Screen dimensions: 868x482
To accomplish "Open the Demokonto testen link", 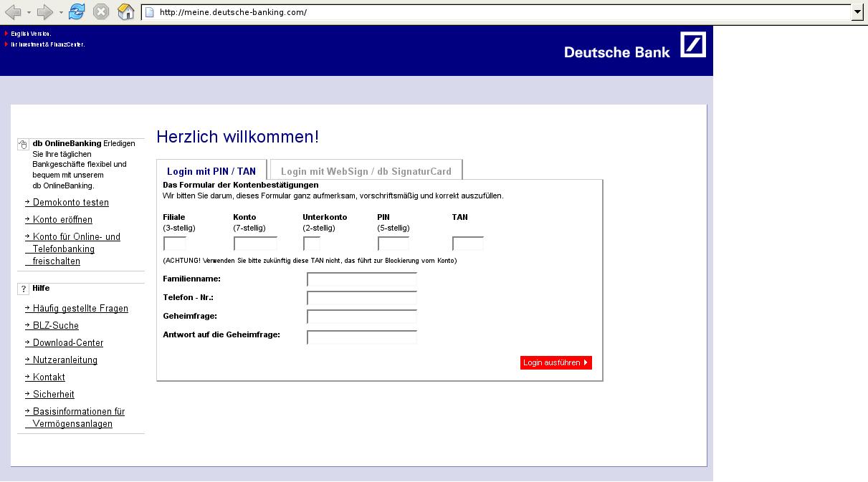I will 71,203.
